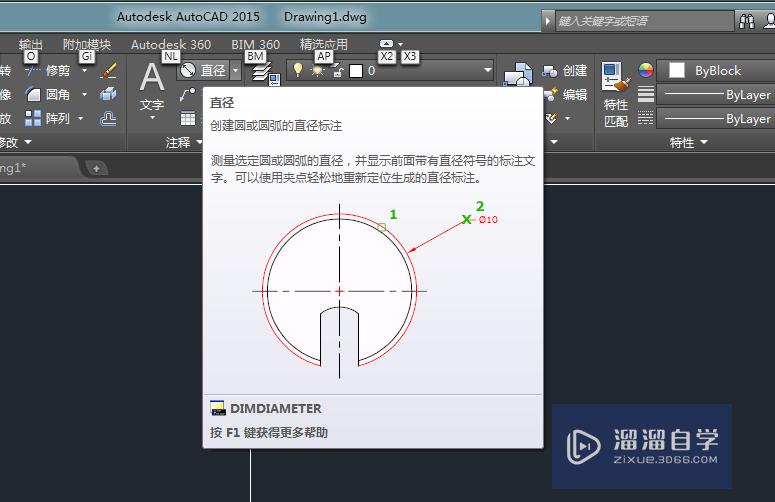Viewport: 775px width, 502px height.
Task: Click the ByBlock white color swatch
Action: (677, 70)
